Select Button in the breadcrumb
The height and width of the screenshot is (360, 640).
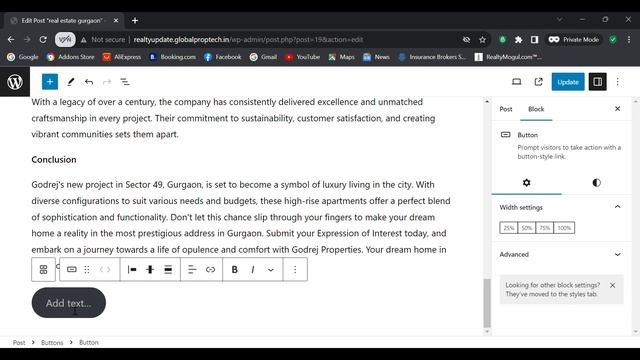89,342
